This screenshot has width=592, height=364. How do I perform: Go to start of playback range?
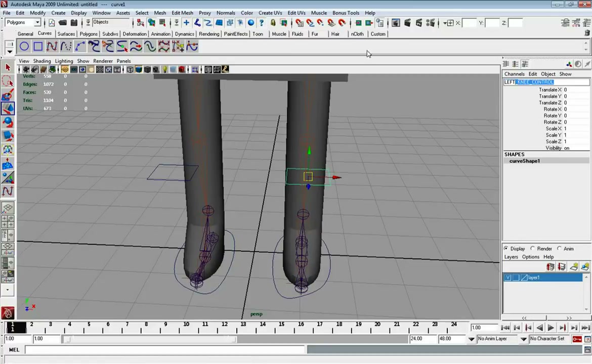coord(505,328)
